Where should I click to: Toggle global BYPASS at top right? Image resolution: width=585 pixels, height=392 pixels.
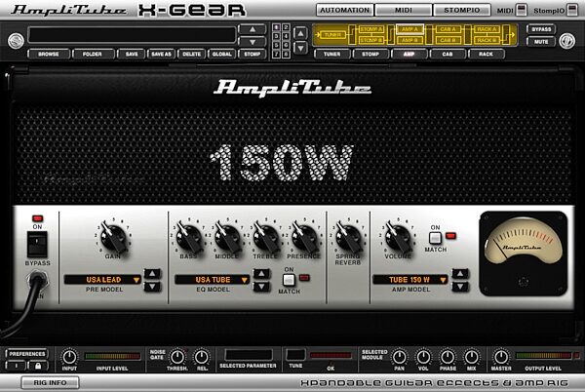tap(541, 29)
